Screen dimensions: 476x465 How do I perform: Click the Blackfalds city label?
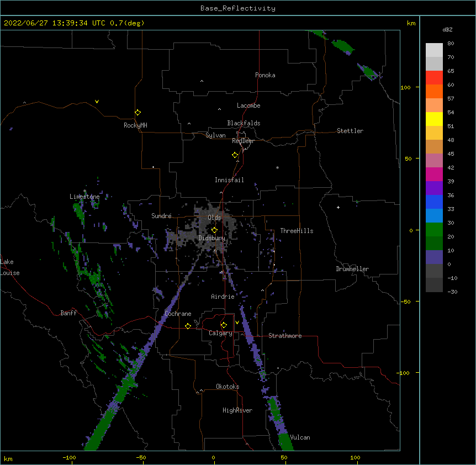point(244,123)
